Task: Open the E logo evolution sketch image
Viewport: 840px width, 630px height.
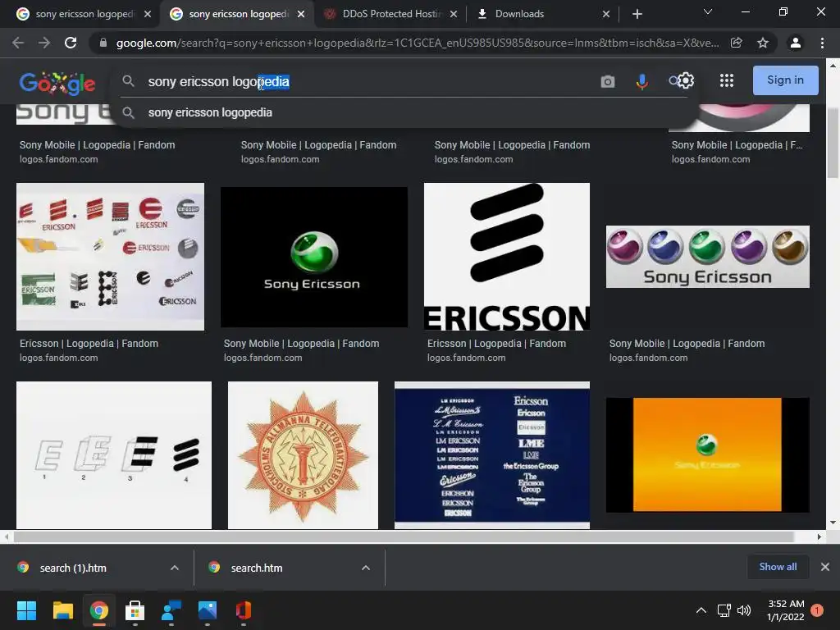Action: tap(114, 455)
